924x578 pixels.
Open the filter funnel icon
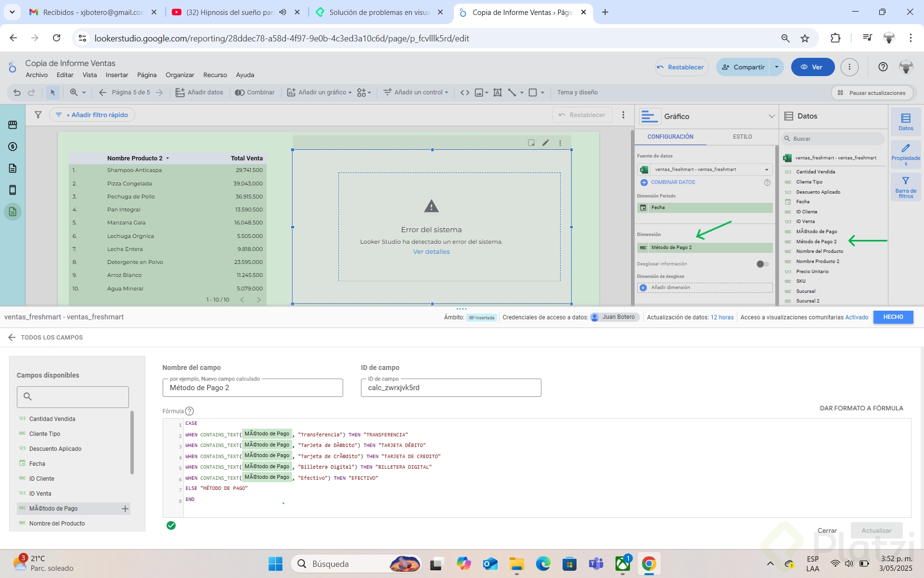pos(38,115)
